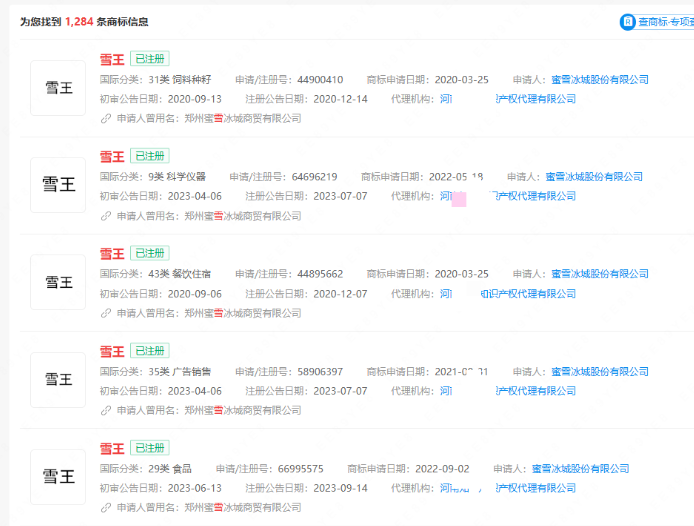This screenshot has height=526, width=694.
Task: Click link icon in 44900410 entry's former-name line
Action: (105, 118)
